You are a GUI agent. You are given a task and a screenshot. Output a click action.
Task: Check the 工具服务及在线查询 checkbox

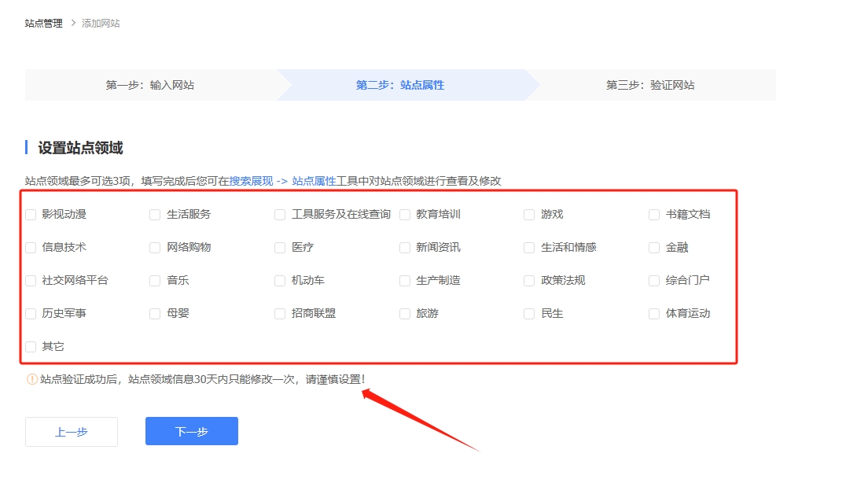point(280,214)
